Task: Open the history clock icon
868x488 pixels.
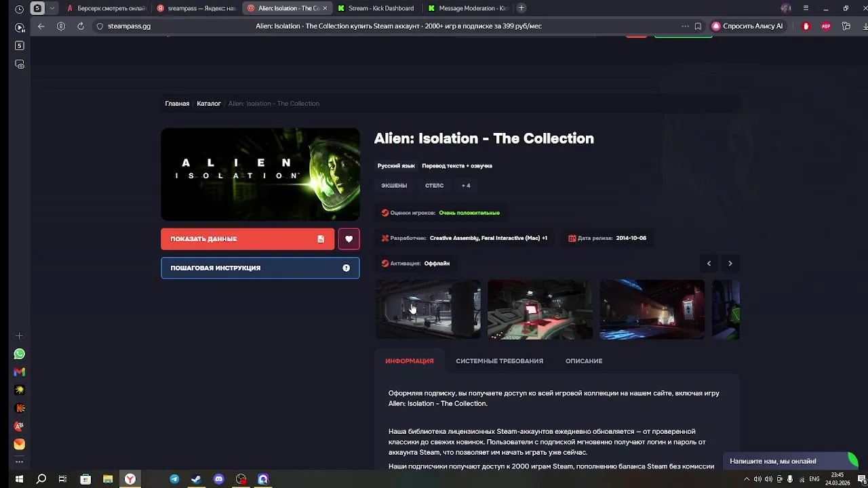Action: [19, 9]
